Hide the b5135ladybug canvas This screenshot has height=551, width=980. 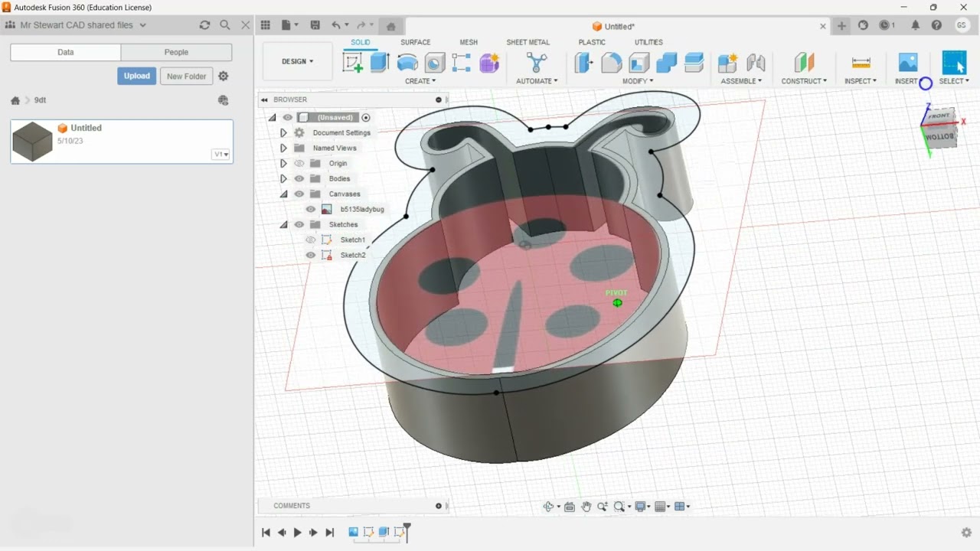(311, 209)
